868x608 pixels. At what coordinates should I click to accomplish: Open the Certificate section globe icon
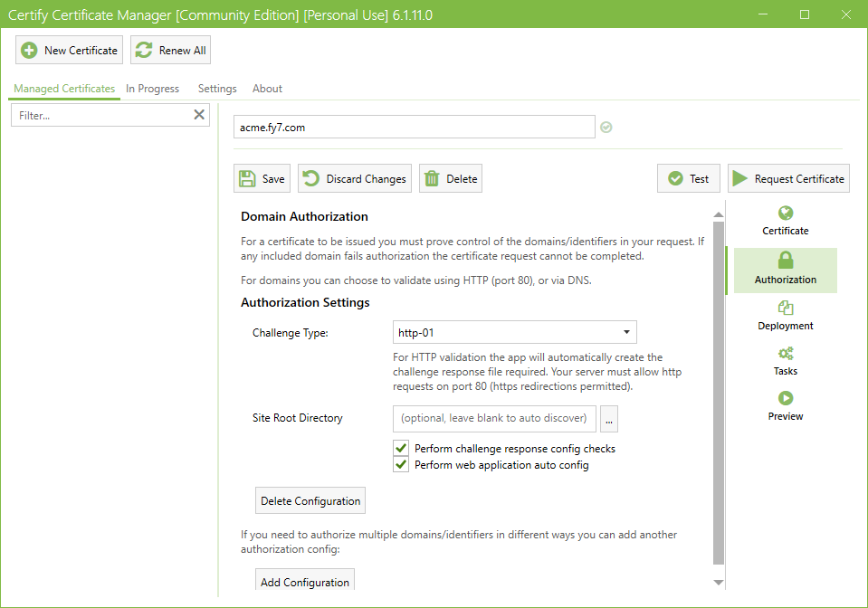click(x=786, y=213)
